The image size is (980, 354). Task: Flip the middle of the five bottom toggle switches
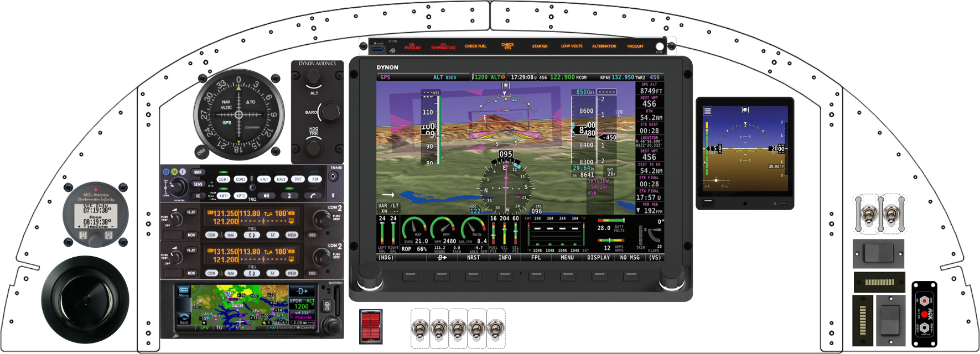tap(458, 330)
